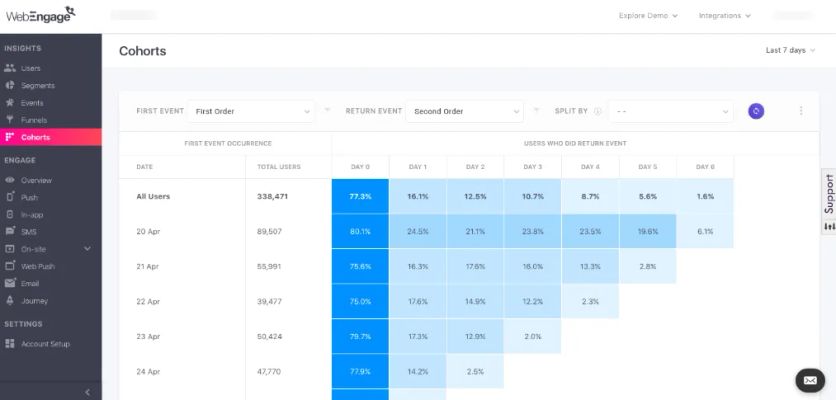
Task: Click the 24 Apr 2.5% cell
Action: point(475,371)
